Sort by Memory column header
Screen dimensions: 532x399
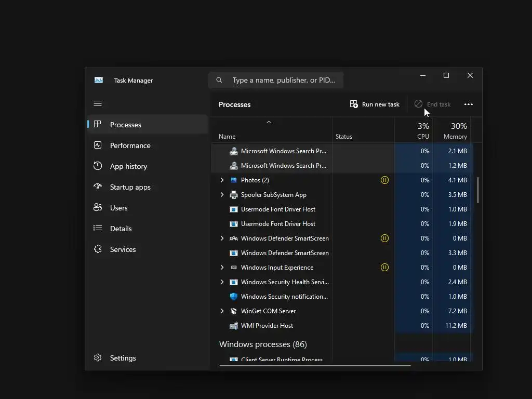point(451,131)
